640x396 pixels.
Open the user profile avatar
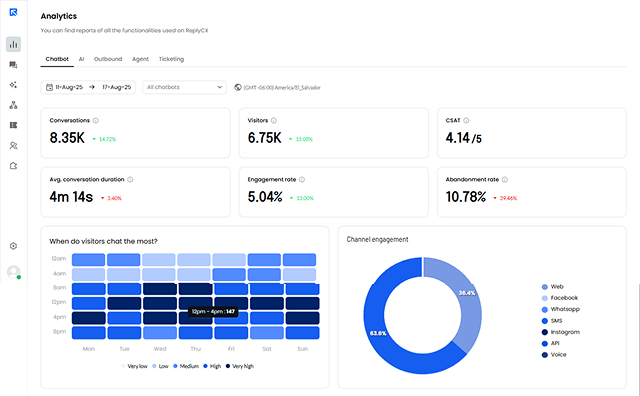(13, 272)
